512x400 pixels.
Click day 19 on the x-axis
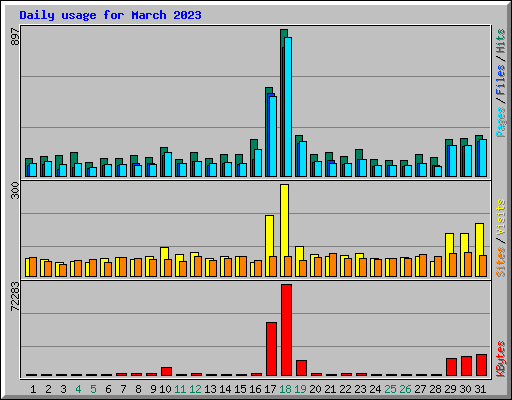301,389
